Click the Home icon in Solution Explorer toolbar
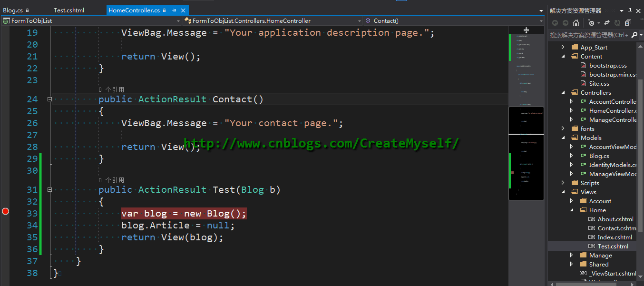The width and height of the screenshot is (644, 286). click(x=576, y=22)
